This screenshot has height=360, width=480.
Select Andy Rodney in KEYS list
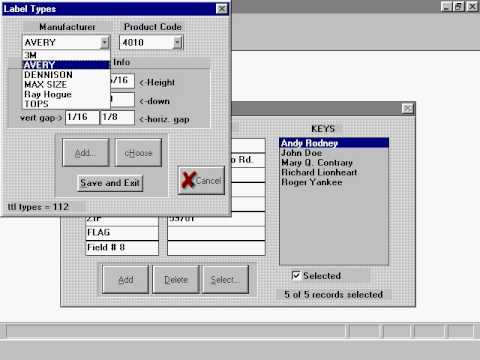click(334, 143)
